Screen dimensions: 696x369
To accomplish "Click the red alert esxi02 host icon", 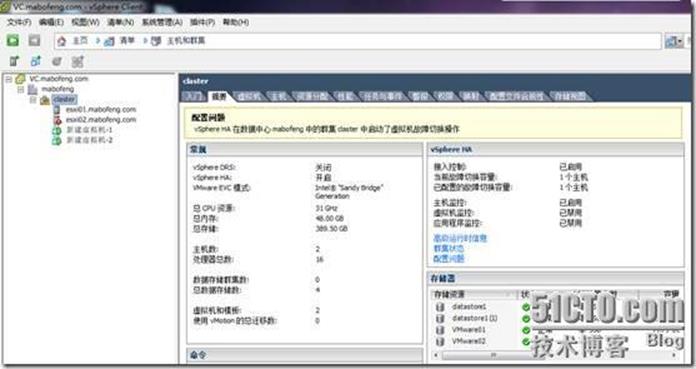I will (57, 119).
